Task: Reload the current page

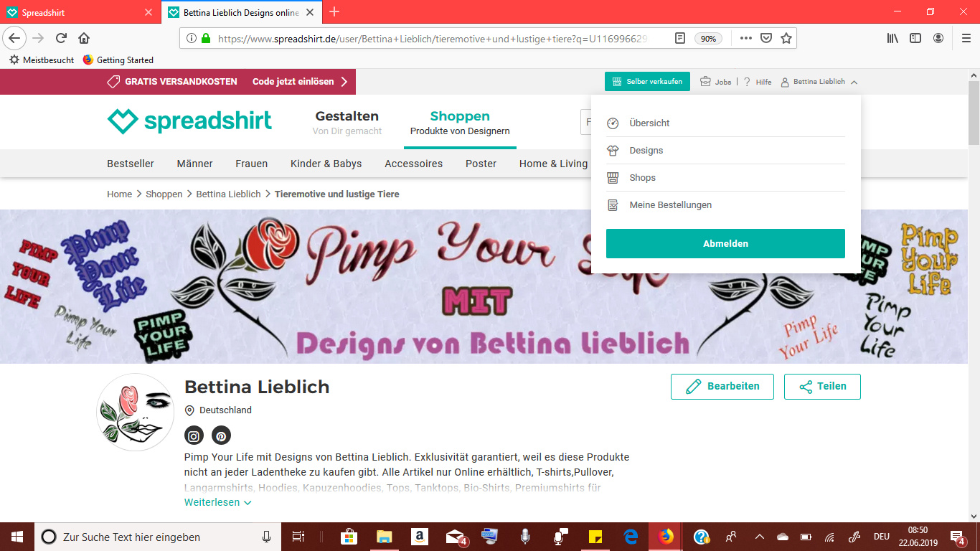Action: click(x=61, y=38)
